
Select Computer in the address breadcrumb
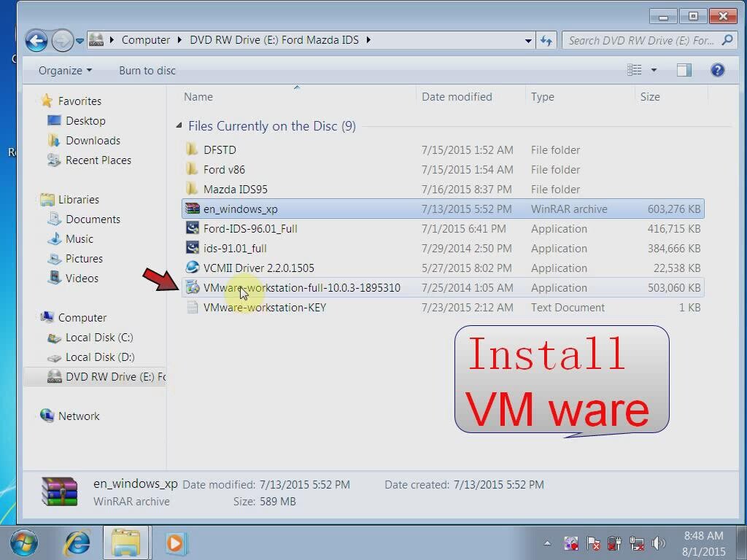point(146,40)
